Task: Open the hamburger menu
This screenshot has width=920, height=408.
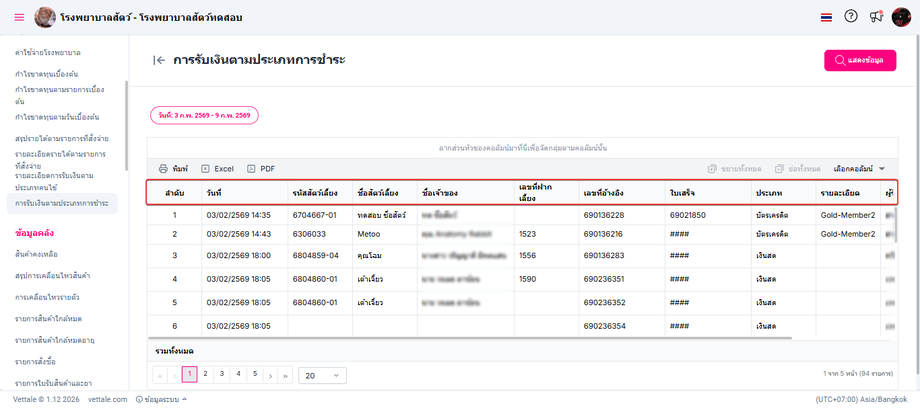Action: (x=19, y=18)
